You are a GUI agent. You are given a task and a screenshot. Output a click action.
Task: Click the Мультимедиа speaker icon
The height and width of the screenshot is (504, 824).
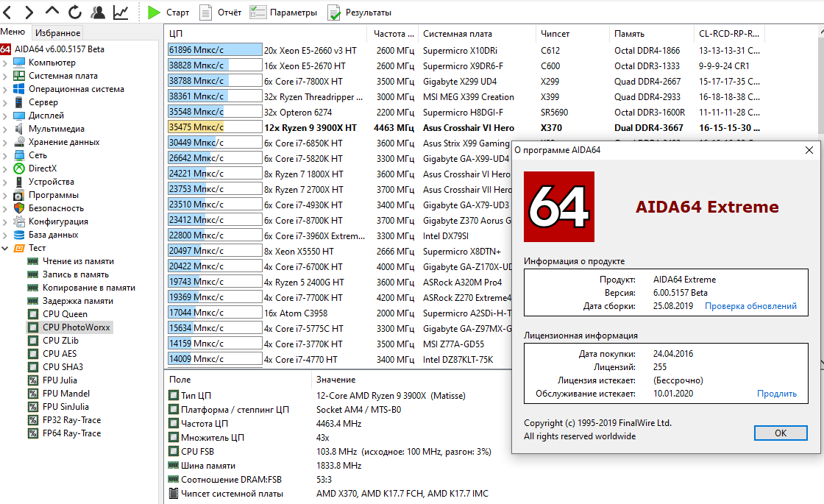pos(19,128)
